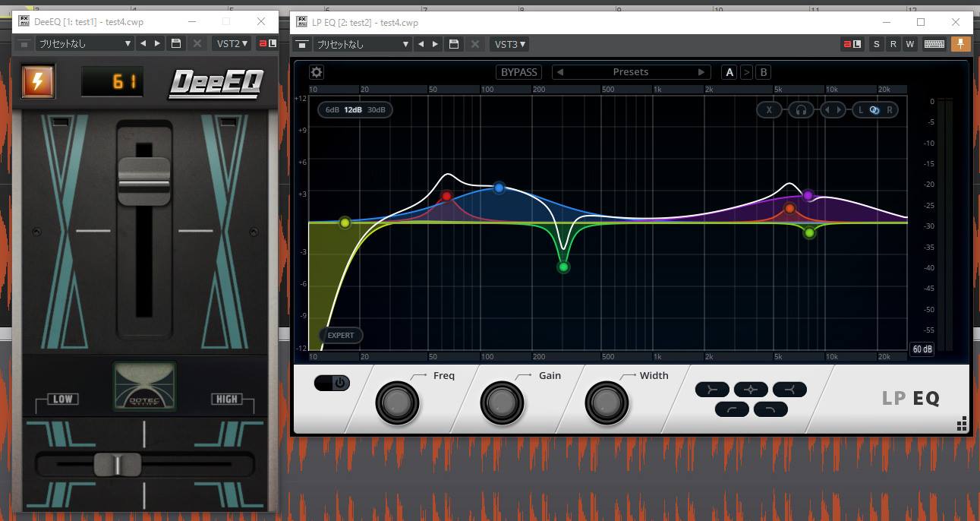
Task: Go to previous preset in DeeEQ window
Action: [x=143, y=43]
